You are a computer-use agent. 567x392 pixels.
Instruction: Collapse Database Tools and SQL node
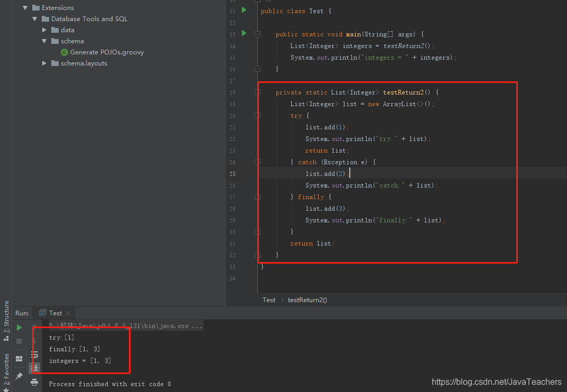[x=35, y=19]
